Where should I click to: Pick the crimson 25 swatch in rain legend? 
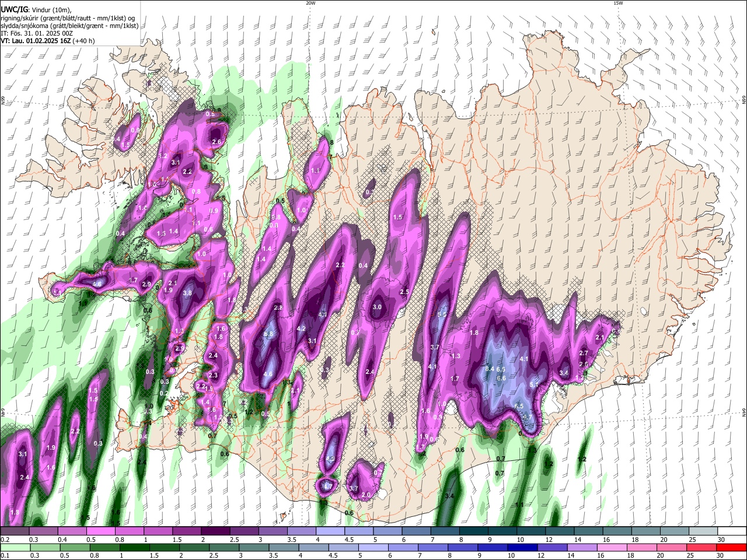pyautogui.click(x=703, y=547)
